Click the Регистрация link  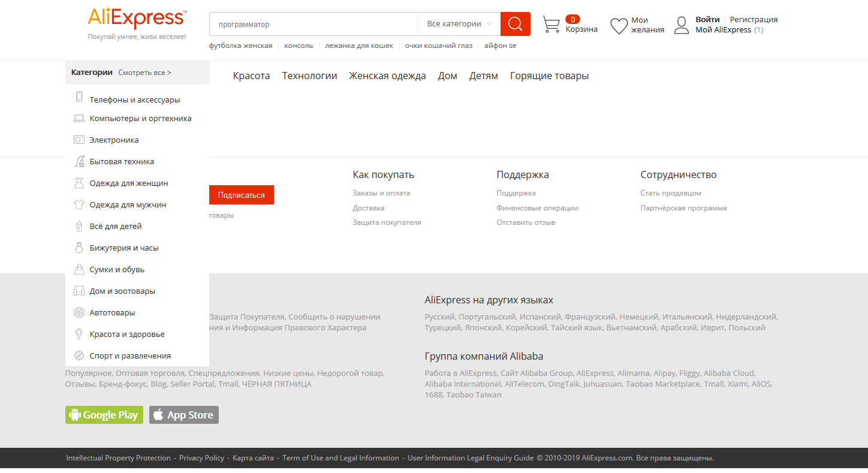click(x=754, y=20)
